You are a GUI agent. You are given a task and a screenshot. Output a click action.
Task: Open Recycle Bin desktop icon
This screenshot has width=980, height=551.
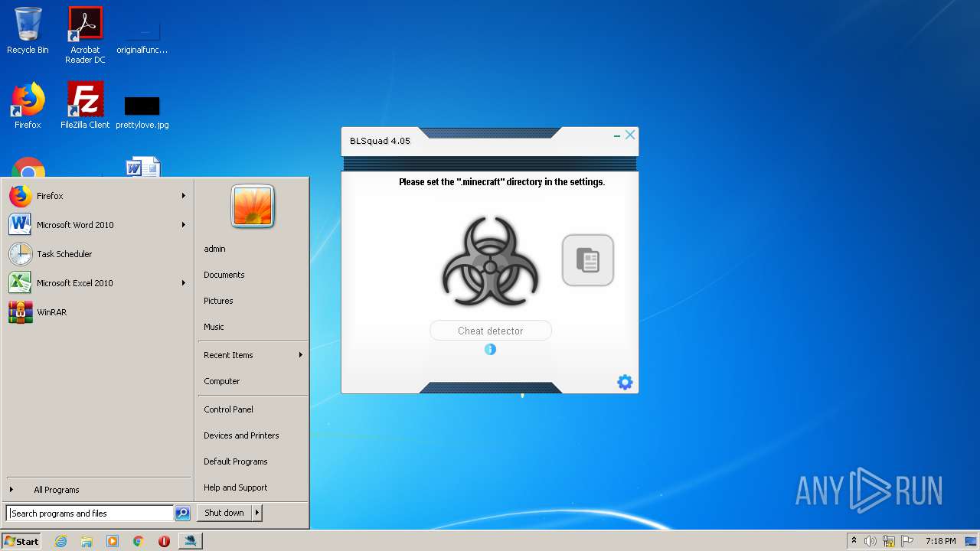tap(28, 31)
